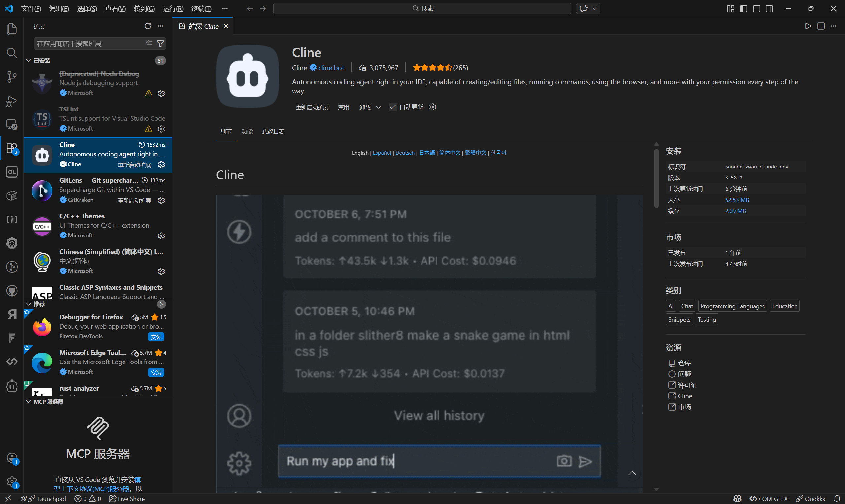Click the filter extensions funnel icon
Viewport: 845px width, 504px height.
pos(160,43)
